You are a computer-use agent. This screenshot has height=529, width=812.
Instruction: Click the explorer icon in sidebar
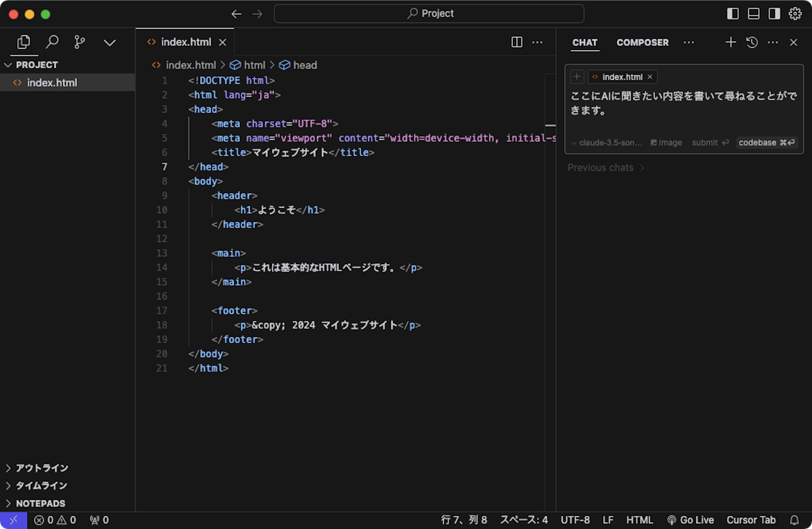pyautogui.click(x=24, y=42)
